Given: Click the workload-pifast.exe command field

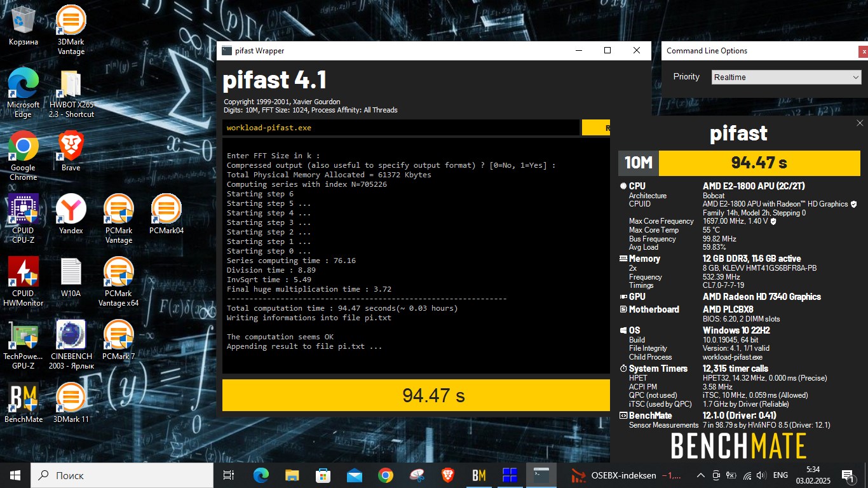Looking at the screenshot, I should point(401,128).
